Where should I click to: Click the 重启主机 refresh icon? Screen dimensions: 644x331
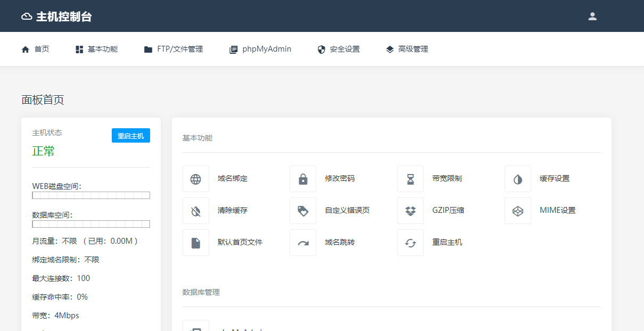[x=410, y=242]
